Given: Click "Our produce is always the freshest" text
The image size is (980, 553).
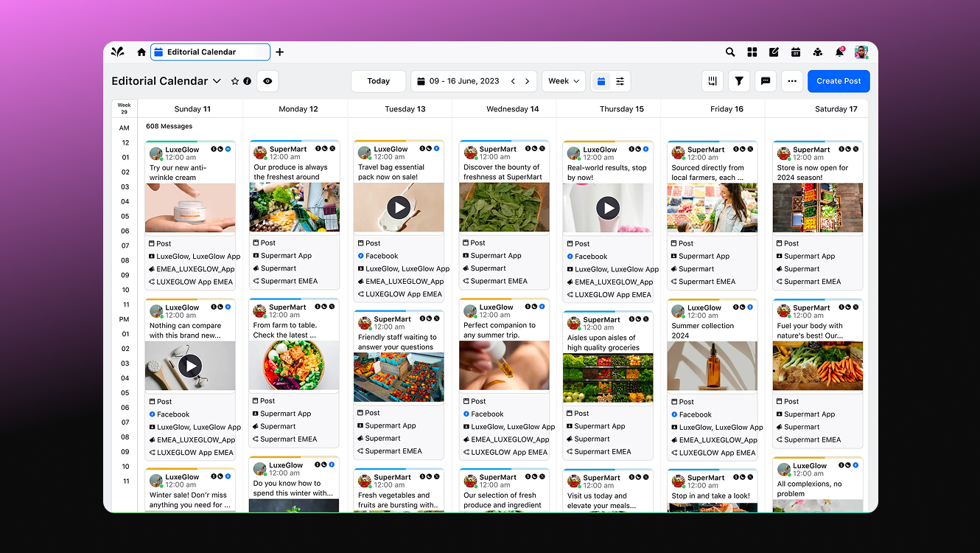Looking at the screenshot, I should click(x=290, y=173).
